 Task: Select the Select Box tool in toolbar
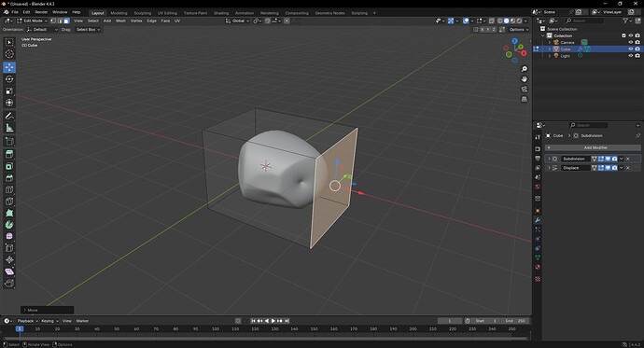(9, 42)
